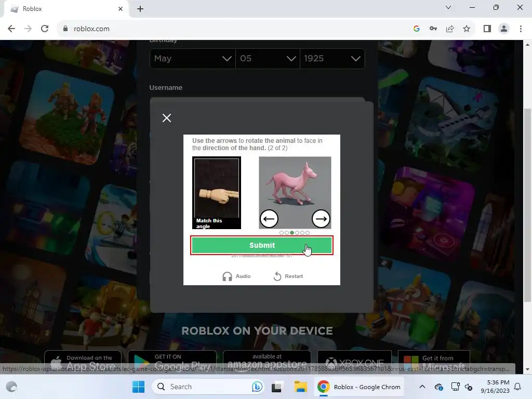Open the birthday month dropdown showing May

pos(192,58)
